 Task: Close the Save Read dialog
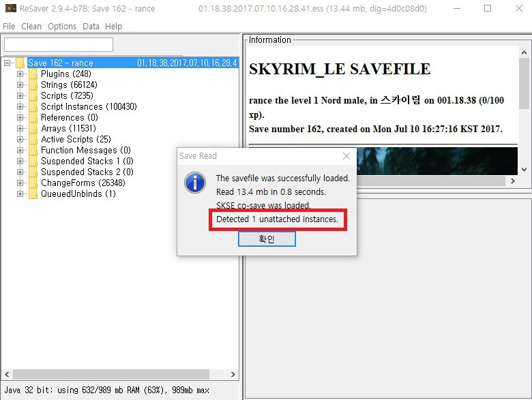point(346,156)
